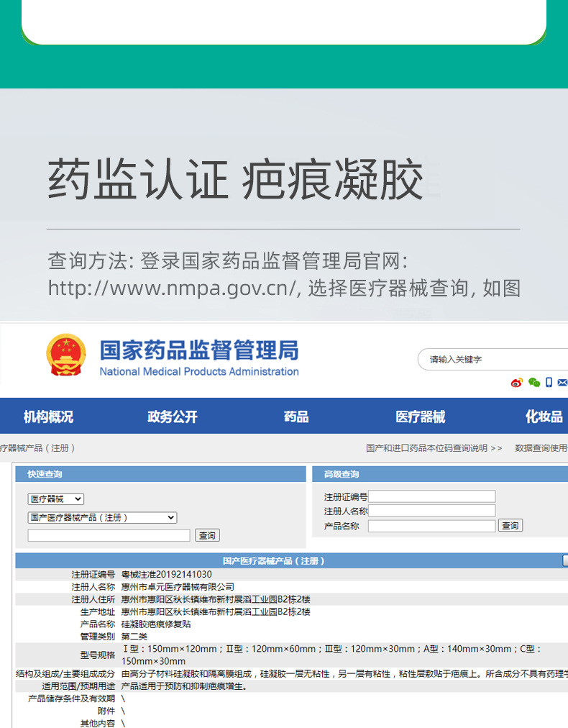This screenshot has height=728, width=568.
Task: Click the 生产地址 address value
Action: (216, 612)
